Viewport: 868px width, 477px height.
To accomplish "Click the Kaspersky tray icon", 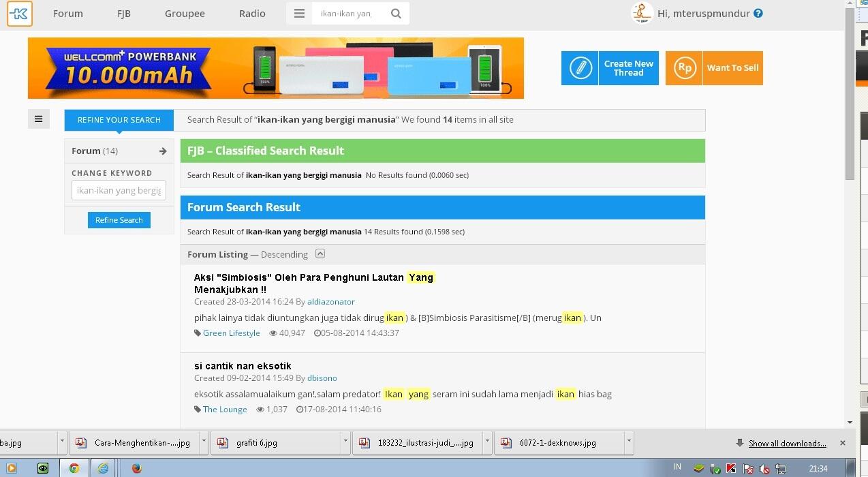I will point(731,468).
